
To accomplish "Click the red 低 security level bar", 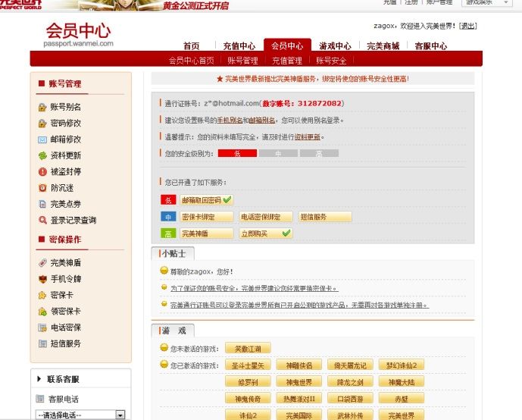I will (237, 153).
